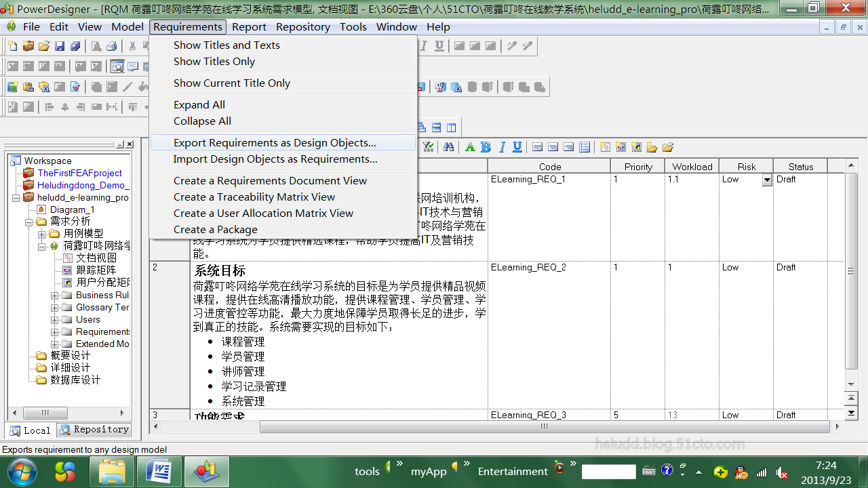
Task: Click the Word icon in taskbar
Action: (x=159, y=471)
